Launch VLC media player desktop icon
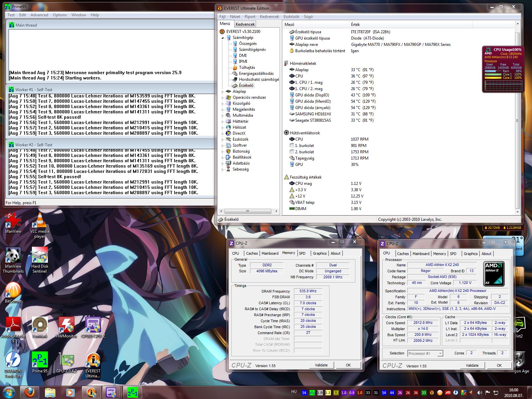This screenshot has width=532, height=399. pyautogui.click(x=40, y=225)
